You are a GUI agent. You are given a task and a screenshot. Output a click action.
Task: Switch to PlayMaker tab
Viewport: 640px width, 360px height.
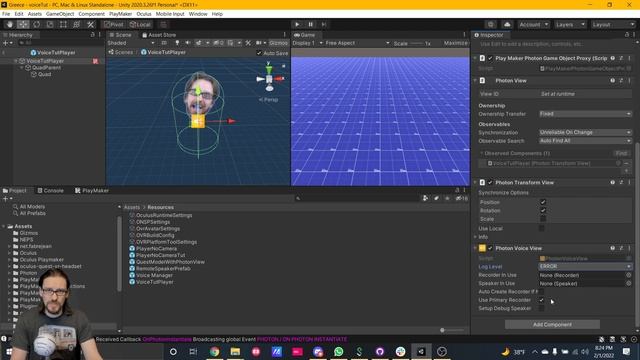92,191
